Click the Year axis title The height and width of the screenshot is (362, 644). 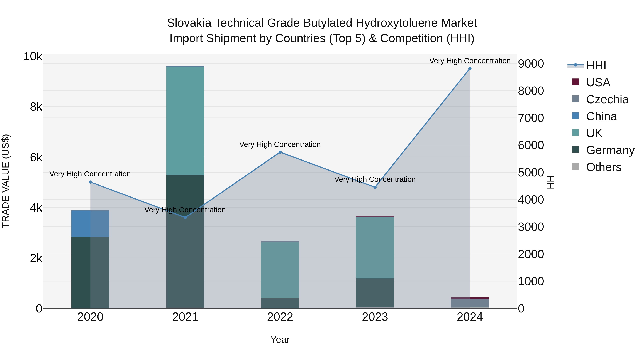click(280, 340)
